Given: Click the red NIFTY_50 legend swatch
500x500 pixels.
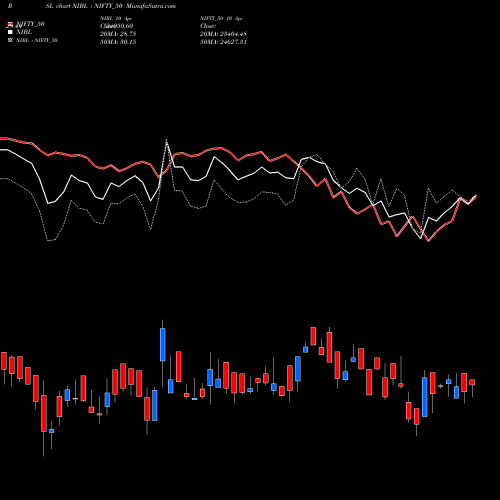Looking at the screenshot, I should point(10,24).
